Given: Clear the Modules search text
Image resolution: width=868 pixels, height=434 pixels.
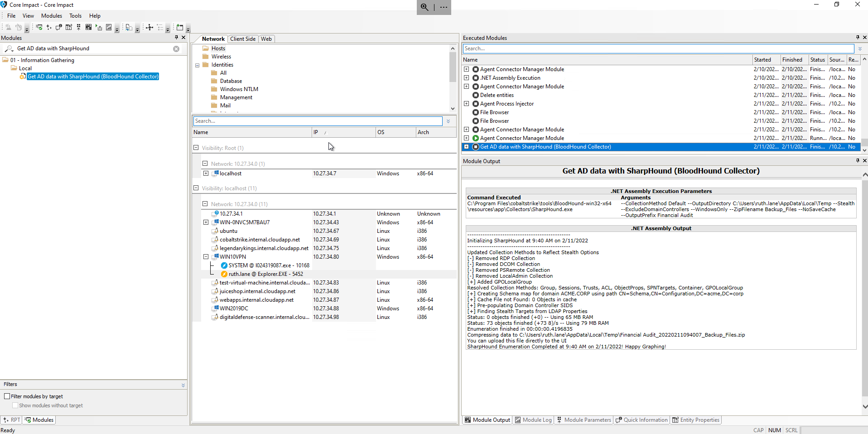Looking at the screenshot, I should coord(176,49).
